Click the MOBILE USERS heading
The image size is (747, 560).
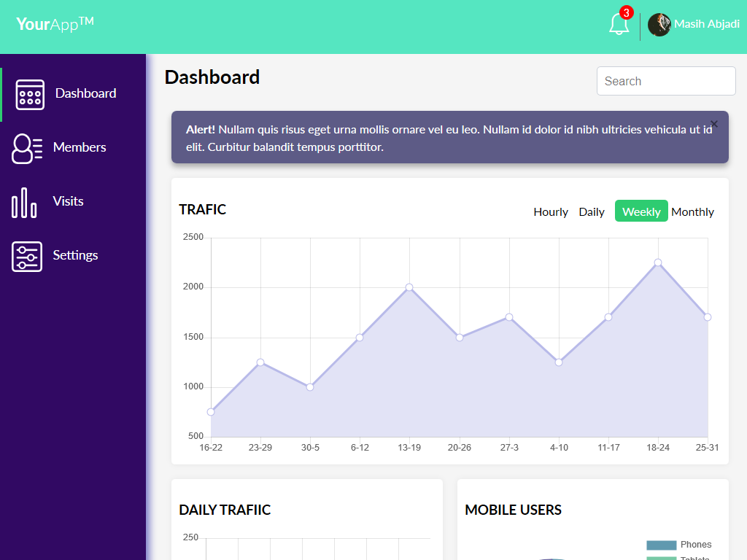513,510
